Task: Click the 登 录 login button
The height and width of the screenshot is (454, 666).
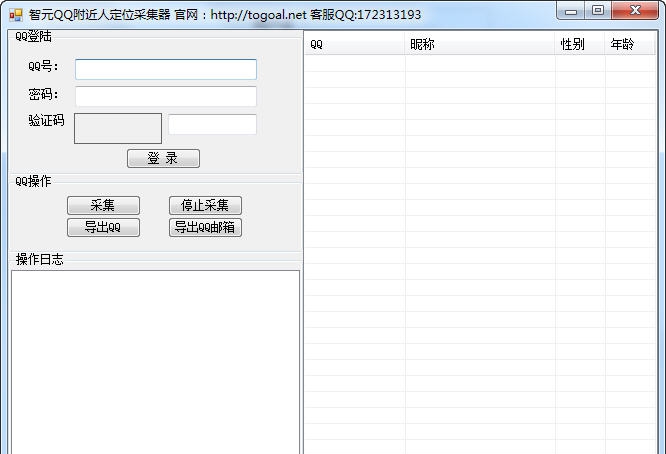Action: click(163, 158)
